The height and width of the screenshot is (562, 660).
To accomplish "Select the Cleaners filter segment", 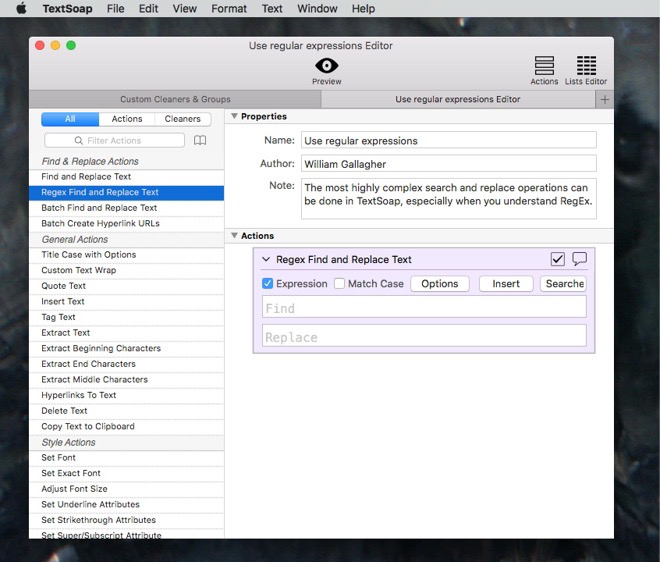I will tap(182, 119).
